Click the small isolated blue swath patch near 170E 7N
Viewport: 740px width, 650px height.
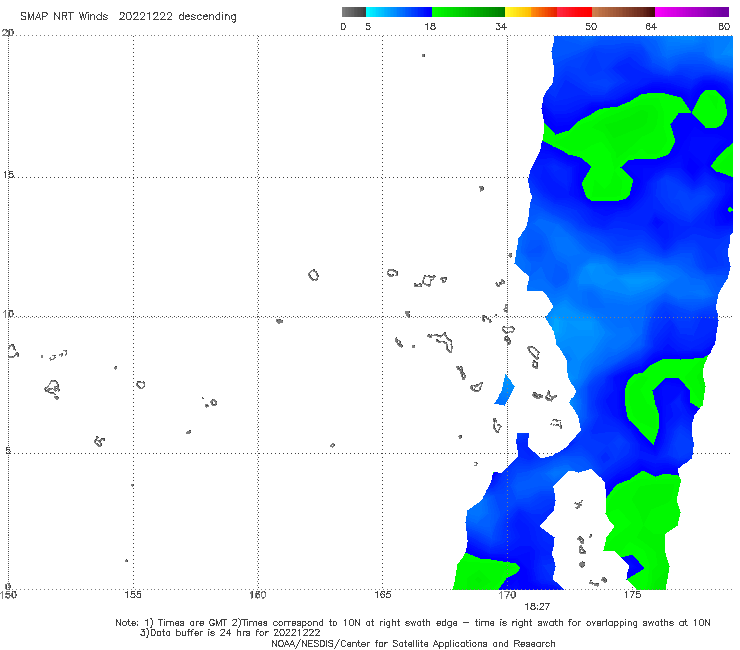pos(505,390)
